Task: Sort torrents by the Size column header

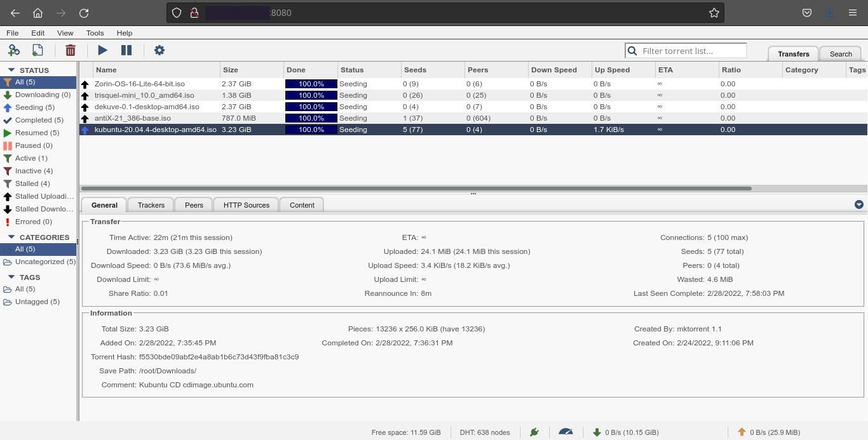Action: point(252,70)
